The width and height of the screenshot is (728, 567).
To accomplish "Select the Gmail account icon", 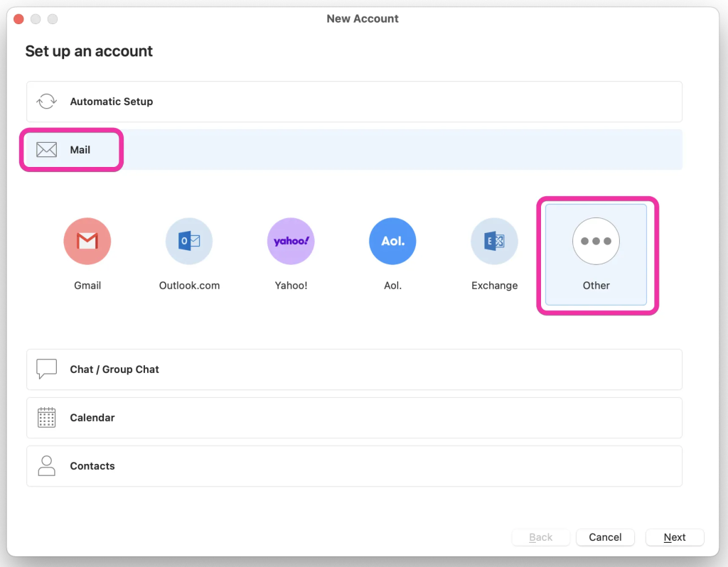I will (87, 242).
